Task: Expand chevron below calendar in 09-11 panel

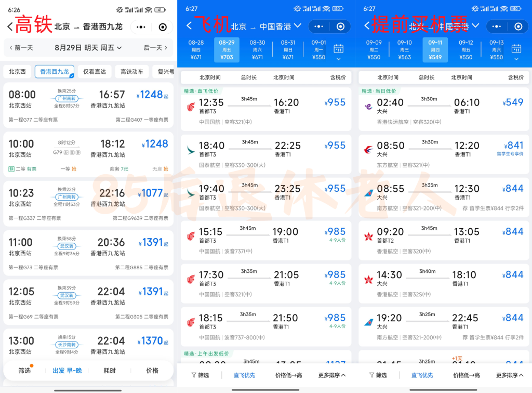Action: tap(516, 59)
